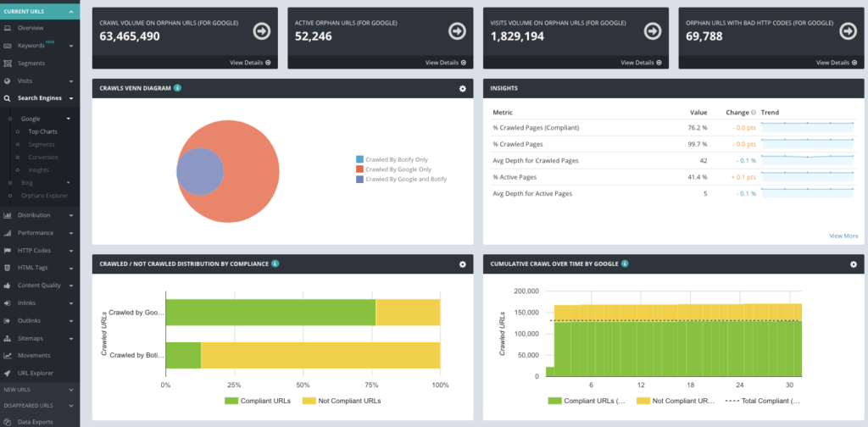The image size is (868, 427).
Task: Open settings gear on Crawls Venn Diagram
Action: pos(462,88)
